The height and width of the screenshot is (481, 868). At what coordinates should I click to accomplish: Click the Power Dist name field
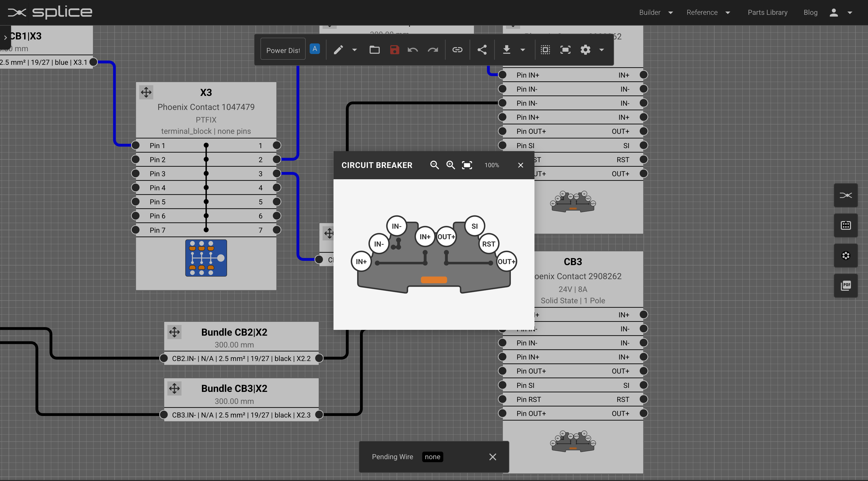(x=283, y=50)
